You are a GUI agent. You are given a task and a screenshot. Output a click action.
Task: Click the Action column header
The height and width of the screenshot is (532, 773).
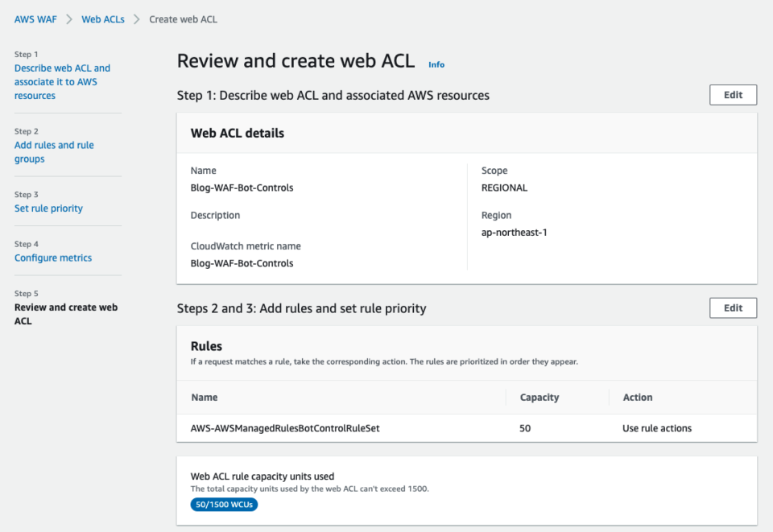(638, 397)
